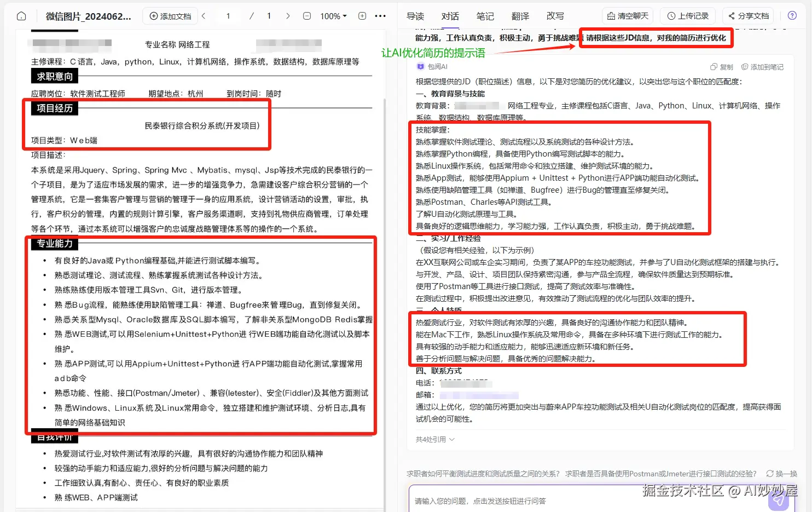The image size is (812, 512).
Task: Click the 清空聊天 clear chat button
Action: [628, 16]
